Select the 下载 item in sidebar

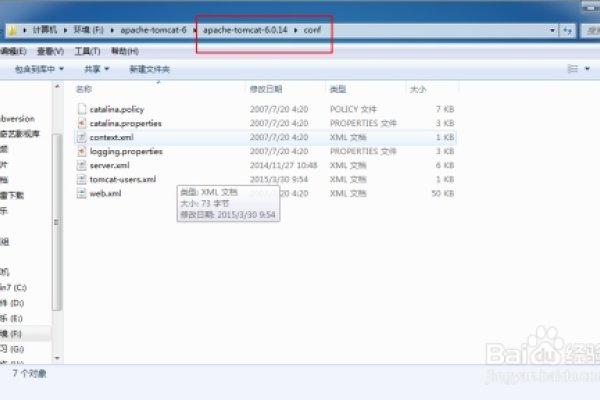[12, 195]
